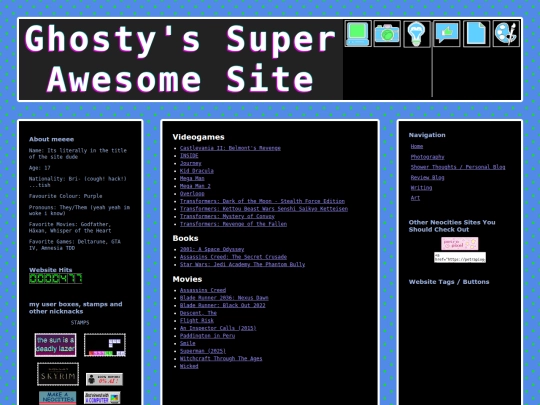Click the 'Make a Neocities' button badge
Viewport: 540px width, 405px height.
click(x=58, y=397)
